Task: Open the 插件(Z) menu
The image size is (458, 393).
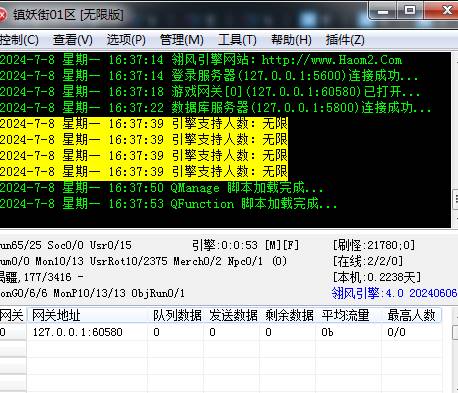Action: tap(345, 40)
